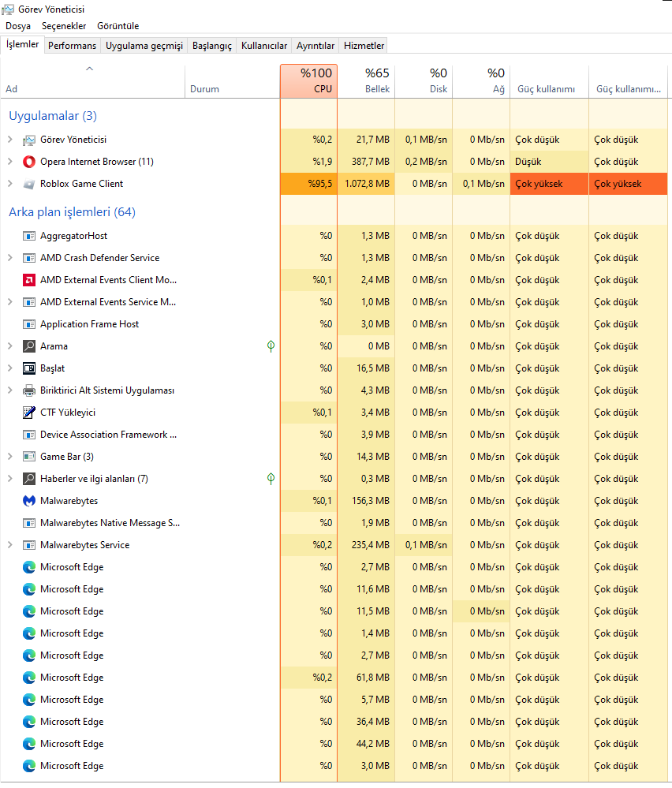The height and width of the screenshot is (788, 672).
Task: Expand the Game Bar (3) group
Action: [x=9, y=457]
